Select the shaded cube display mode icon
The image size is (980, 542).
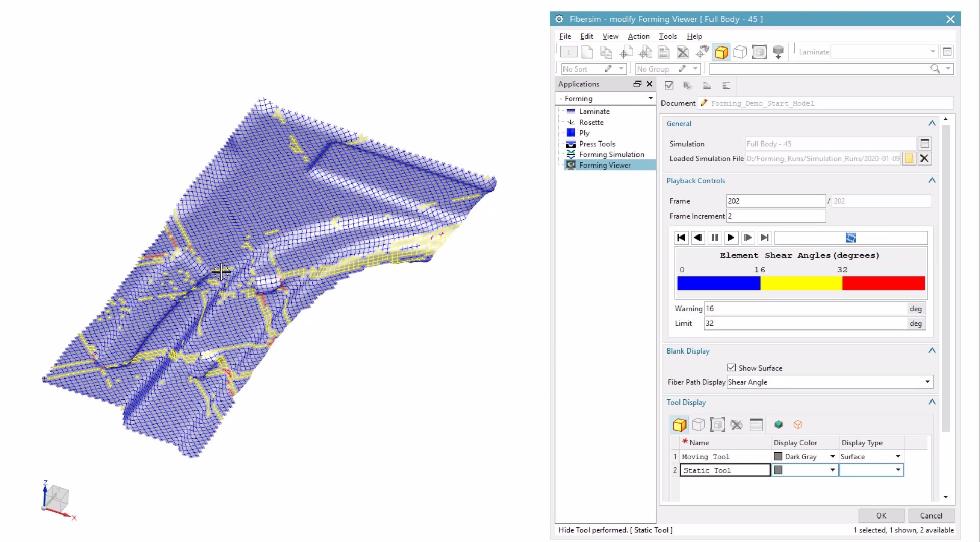coord(721,52)
